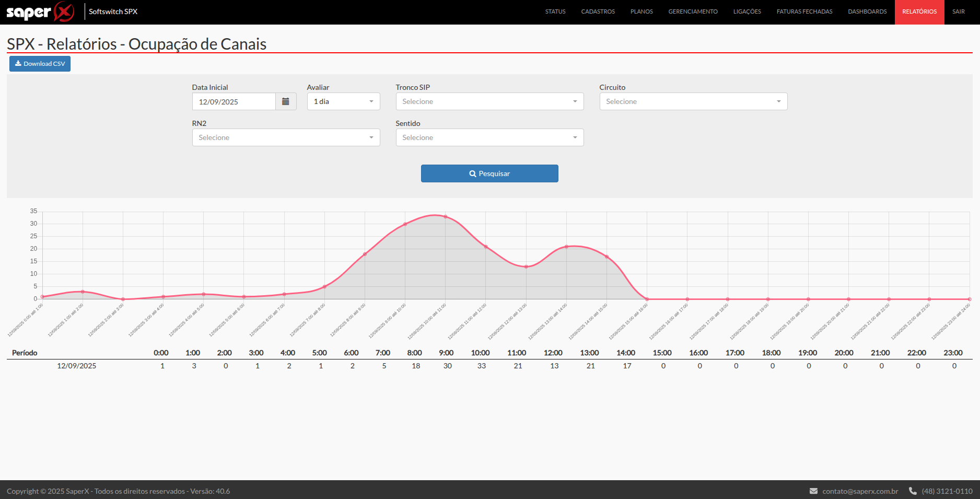
Task: Expand the Circuito dropdown
Action: [693, 101]
